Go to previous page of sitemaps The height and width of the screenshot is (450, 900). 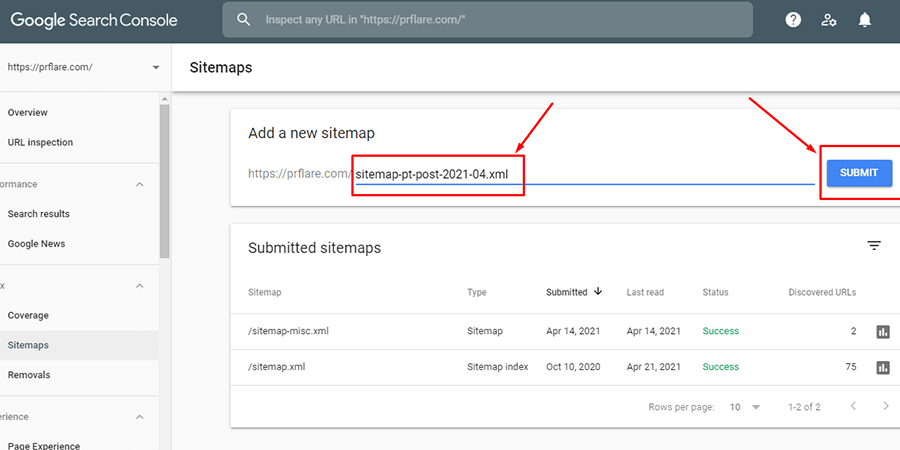853,407
